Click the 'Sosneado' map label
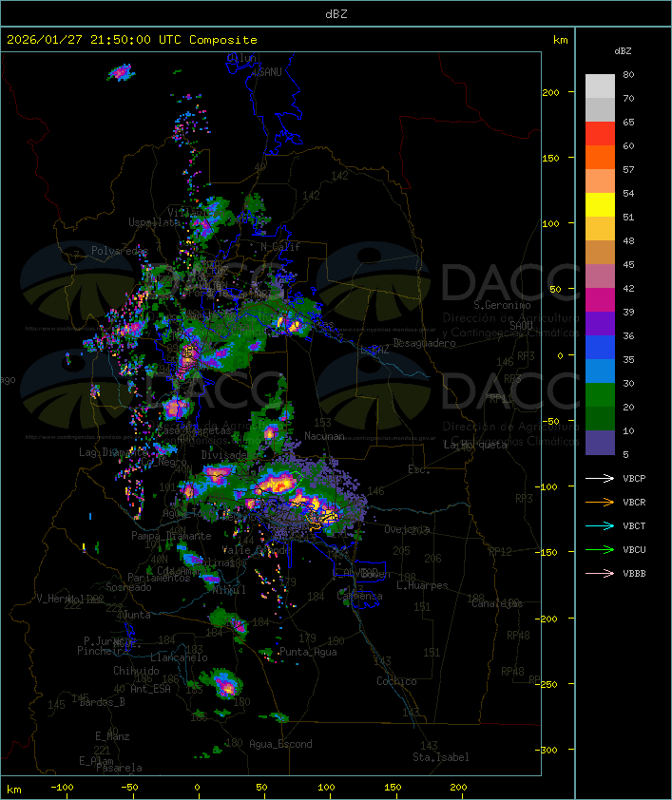672x800 pixels. click(128, 588)
